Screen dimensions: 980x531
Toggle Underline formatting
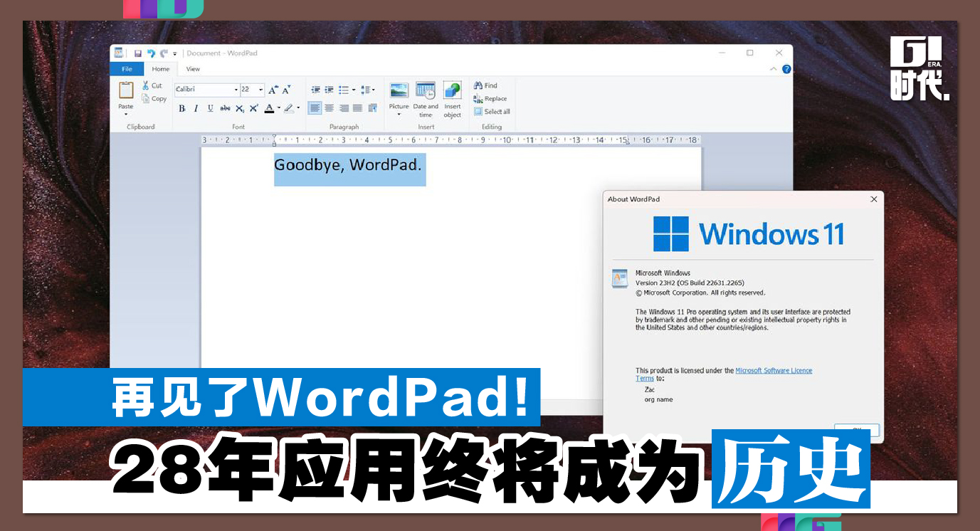tap(210, 108)
